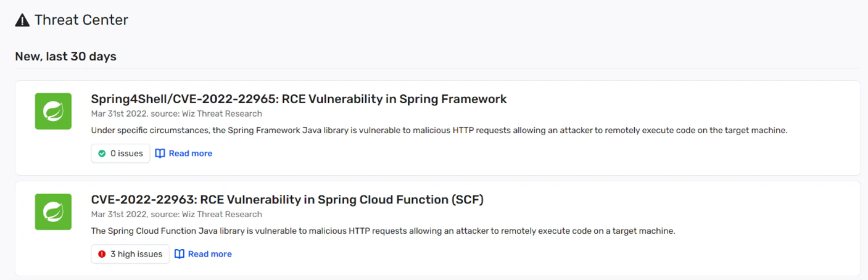Click the "New, last 30 days" section heading
868x280 pixels.
(65, 56)
